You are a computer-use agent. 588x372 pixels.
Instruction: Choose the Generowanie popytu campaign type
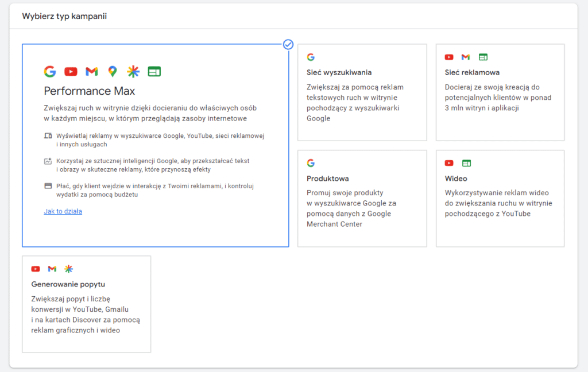86,304
